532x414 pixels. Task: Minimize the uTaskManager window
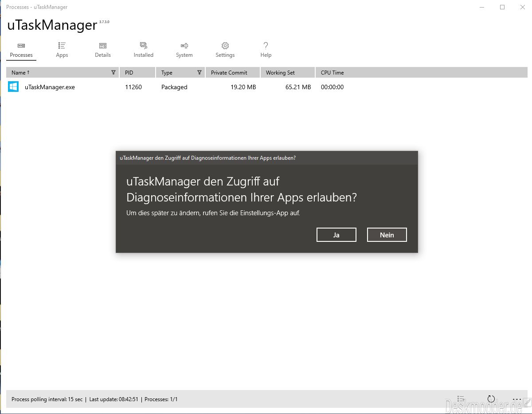point(482,7)
